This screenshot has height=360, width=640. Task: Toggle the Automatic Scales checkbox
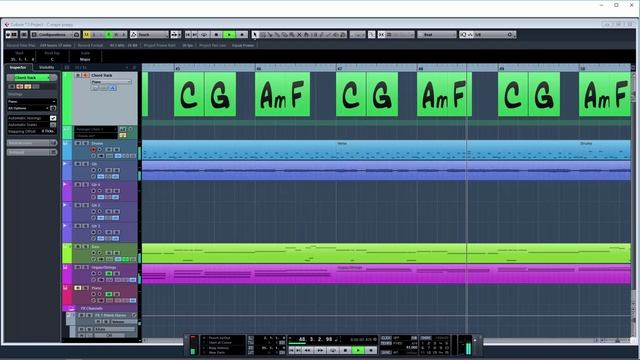(53, 125)
